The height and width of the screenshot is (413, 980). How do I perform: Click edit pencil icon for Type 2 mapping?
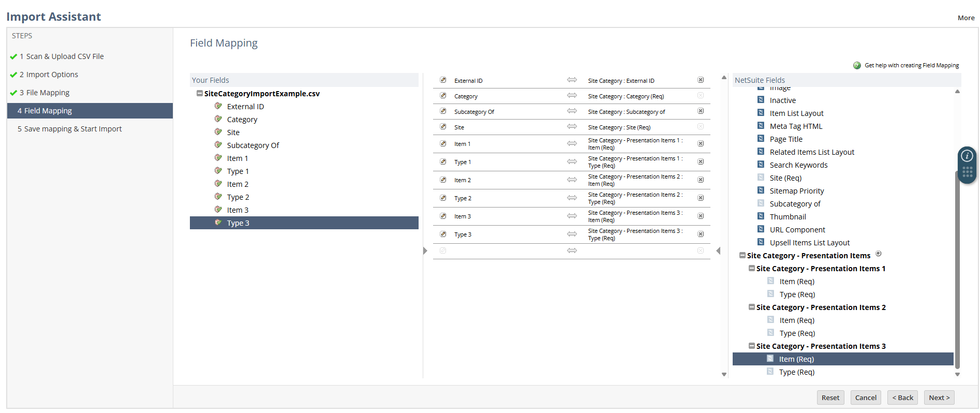click(x=443, y=198)
